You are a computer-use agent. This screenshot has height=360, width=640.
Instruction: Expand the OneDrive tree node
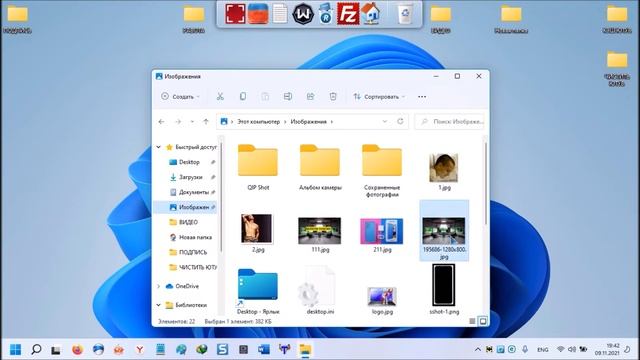159,286
